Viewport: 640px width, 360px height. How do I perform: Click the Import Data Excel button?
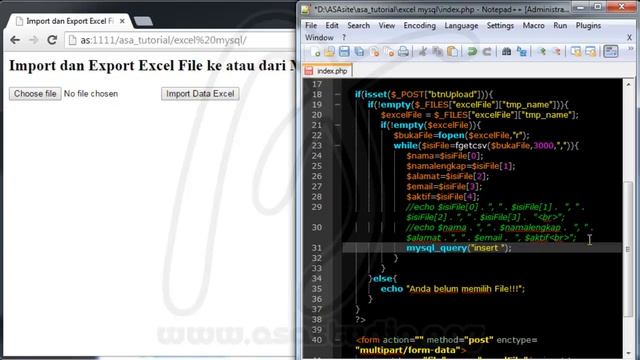pos(200,93)
